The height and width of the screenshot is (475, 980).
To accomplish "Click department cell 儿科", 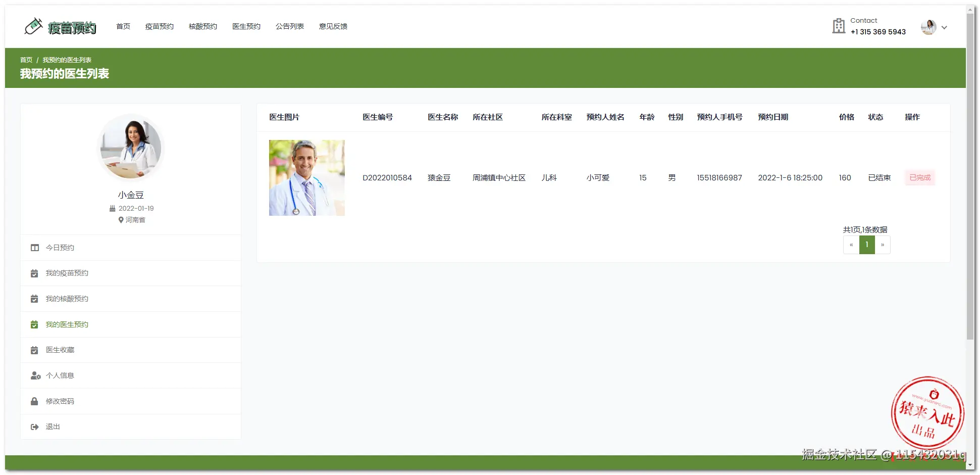I will 549,177.
